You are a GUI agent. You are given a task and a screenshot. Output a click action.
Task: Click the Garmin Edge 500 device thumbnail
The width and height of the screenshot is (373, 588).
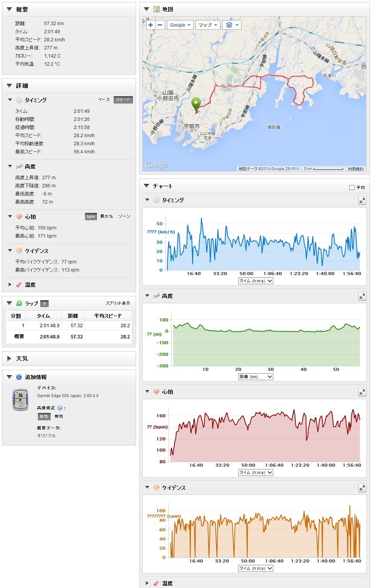coord(20,400)
